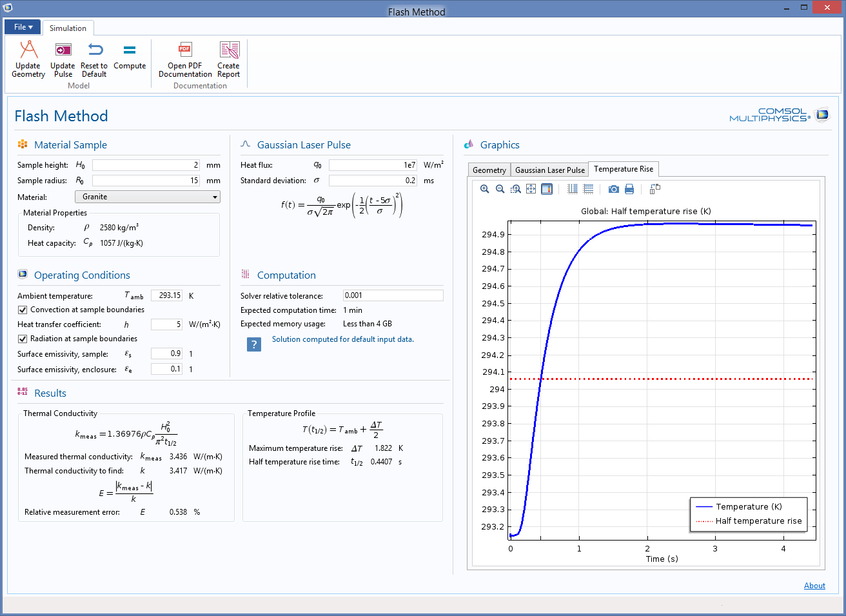The image size is (846, 616).
Task: Click the Zoom Extents icon
Action: [x=531, y=189]
